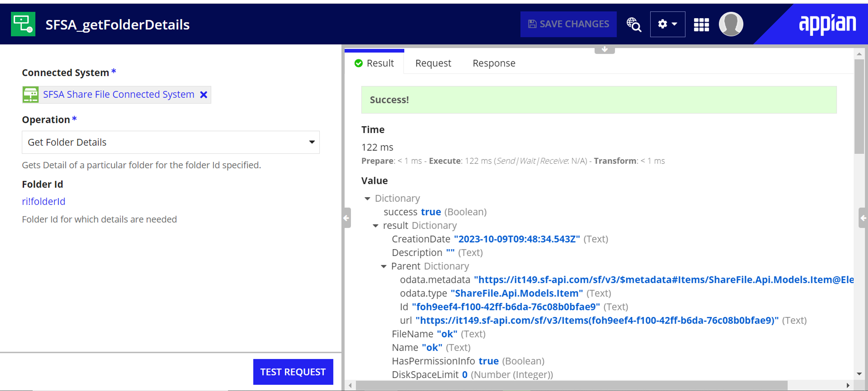Click the vertical scrollbar up arrow
Viewport: 868px width, 391px height.
click(859, 54)
